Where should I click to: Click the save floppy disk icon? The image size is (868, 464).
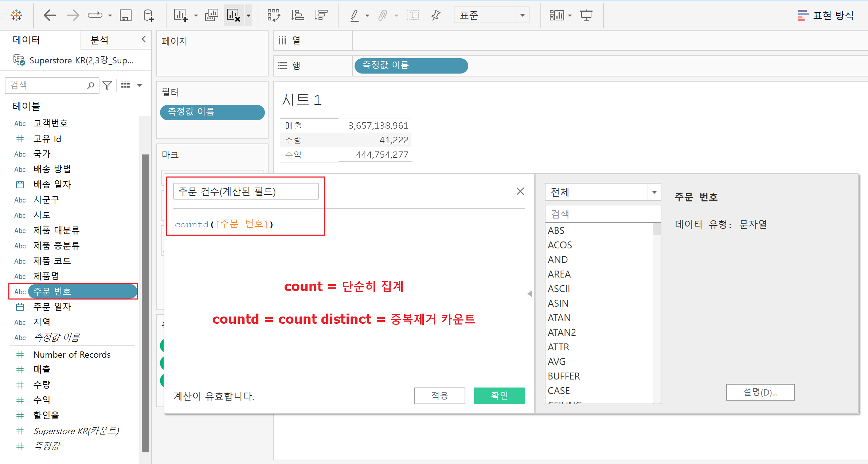[125, 15]
